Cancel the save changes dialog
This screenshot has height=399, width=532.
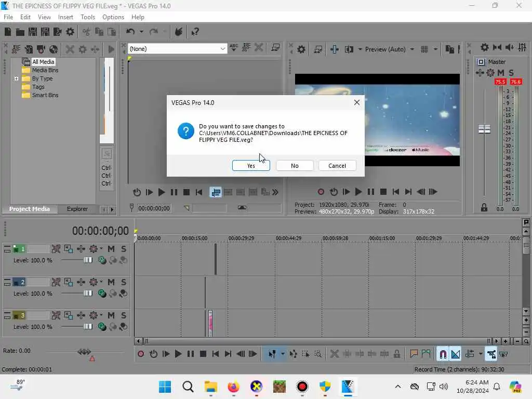pos(337,166)
